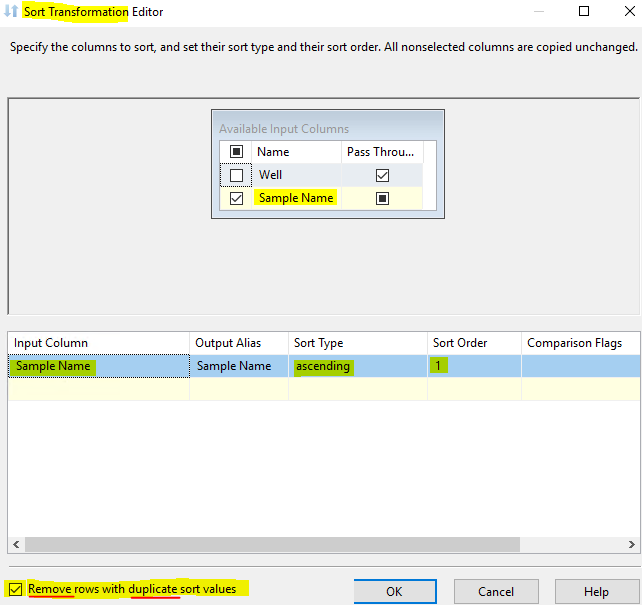Click the Cancel button
Screen dimensions: 642x605
coord(496,591)
